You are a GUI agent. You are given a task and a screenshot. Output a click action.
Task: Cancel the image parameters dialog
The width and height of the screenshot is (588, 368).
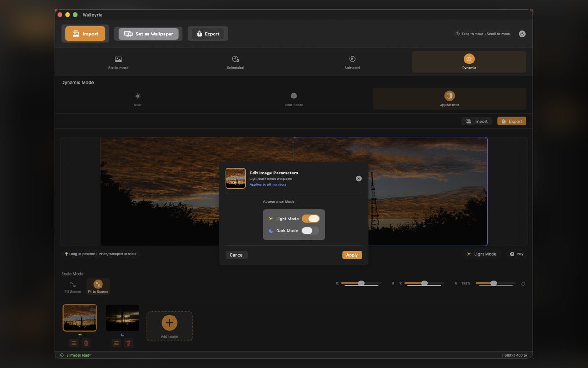pos(237,255)
